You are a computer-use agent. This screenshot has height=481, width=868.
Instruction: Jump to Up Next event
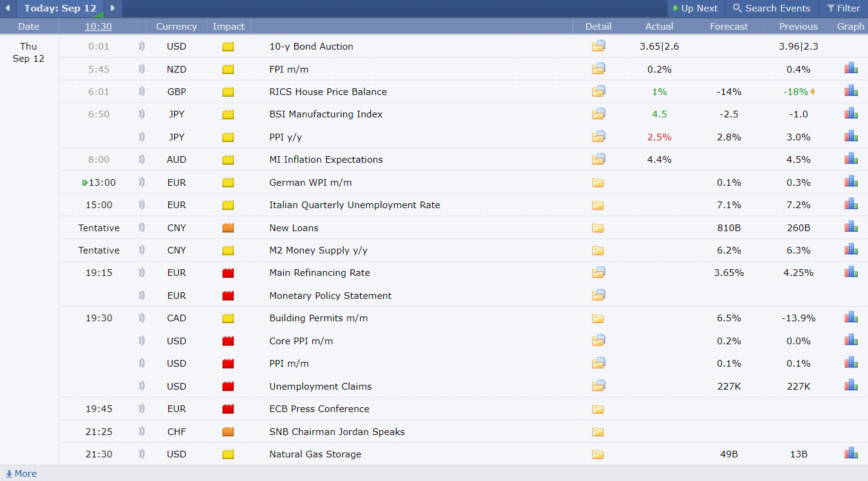tap(695, 8)
